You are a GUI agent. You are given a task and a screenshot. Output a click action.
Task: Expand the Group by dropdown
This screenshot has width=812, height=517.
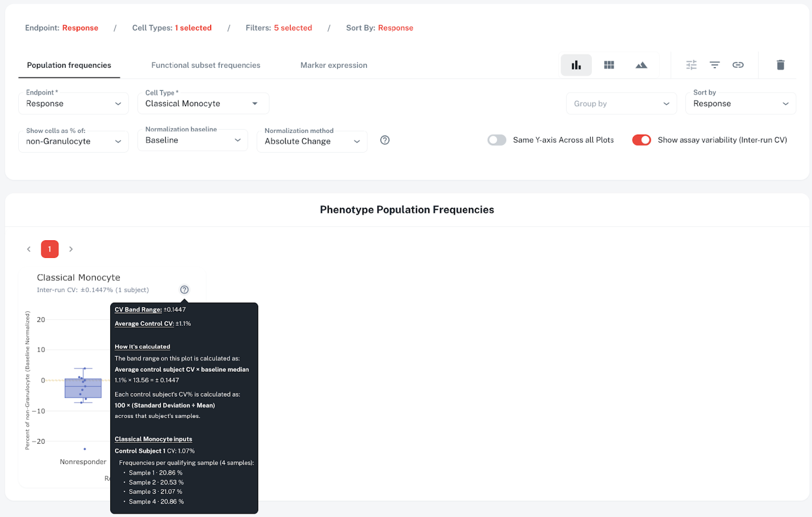(x=622, y=104)
